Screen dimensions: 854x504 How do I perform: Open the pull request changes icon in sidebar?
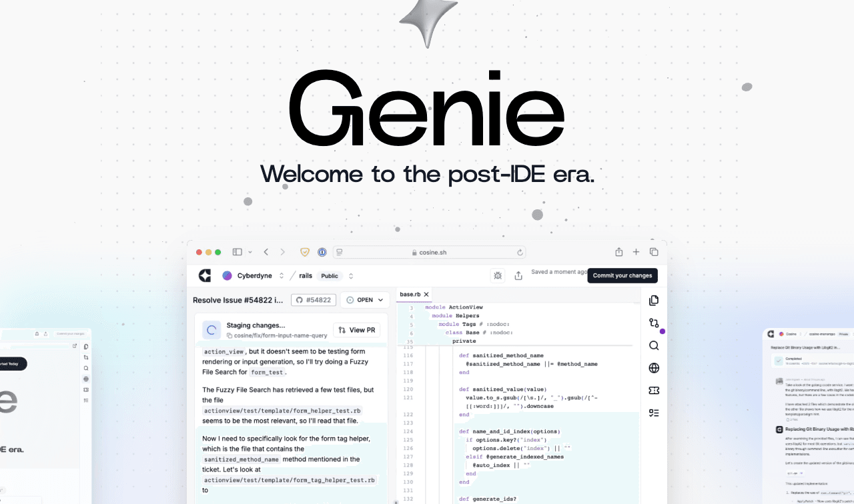(654, 323)
